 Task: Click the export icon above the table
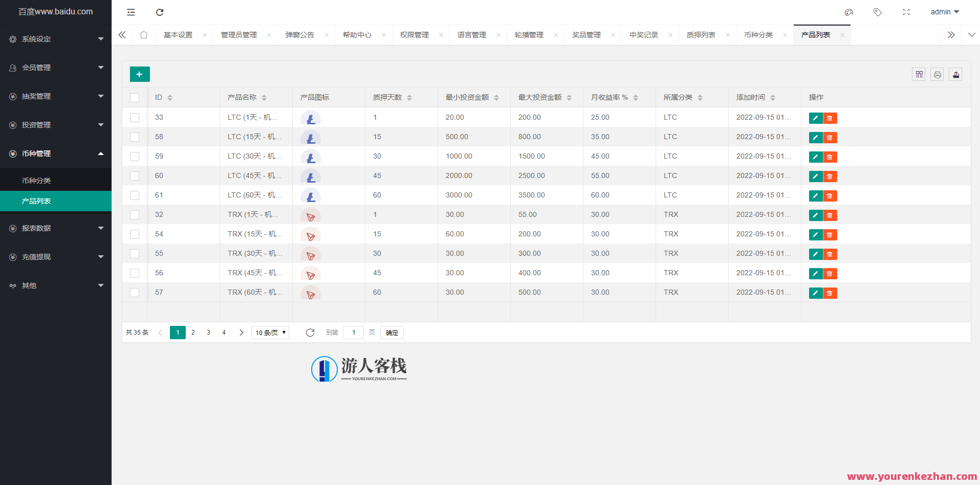(955, 74)
